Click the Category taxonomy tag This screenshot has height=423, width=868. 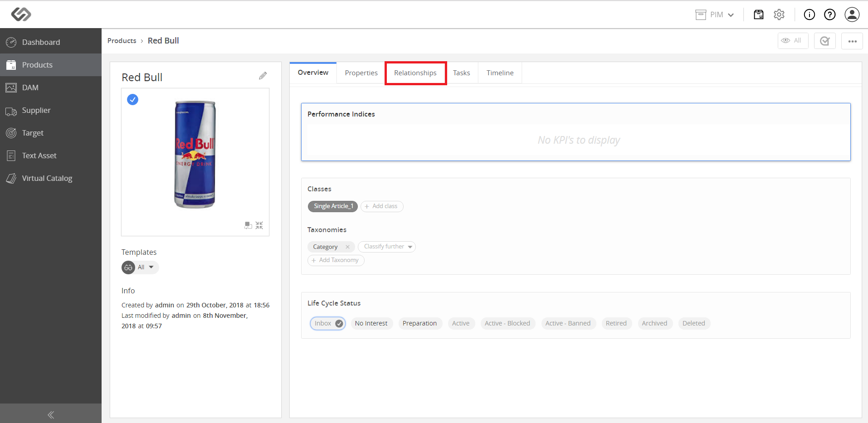click(325, 247)
